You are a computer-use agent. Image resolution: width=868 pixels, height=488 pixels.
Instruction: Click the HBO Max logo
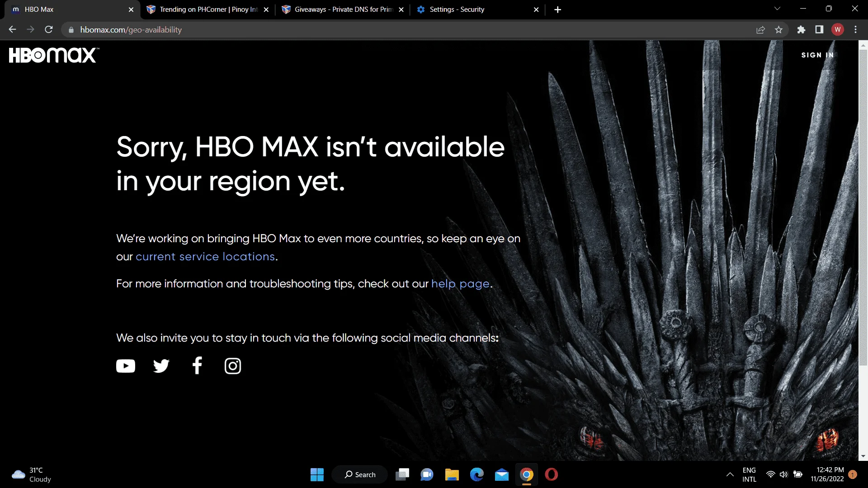click(54, 55)
